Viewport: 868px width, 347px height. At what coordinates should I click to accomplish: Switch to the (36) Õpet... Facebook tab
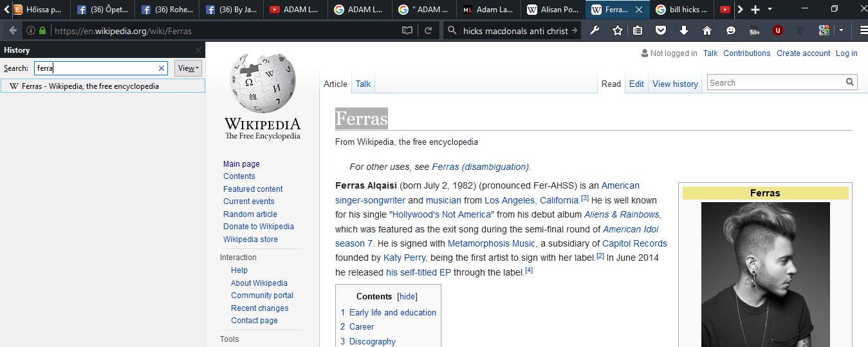[x=103, y=10]
